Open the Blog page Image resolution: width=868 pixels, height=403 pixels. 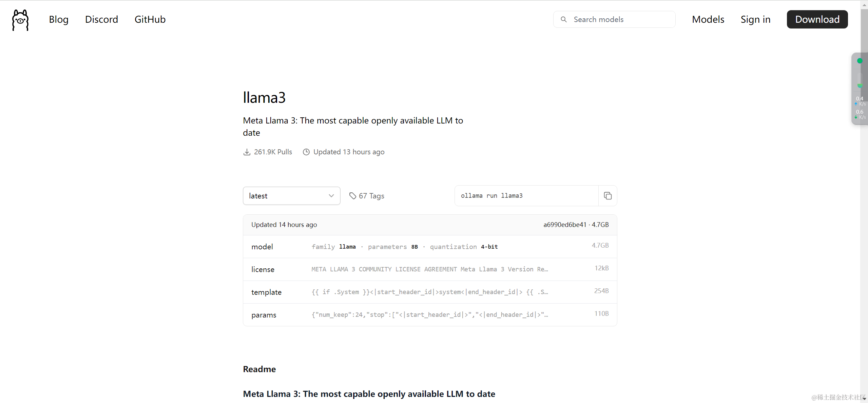click(x=59, y=19)
